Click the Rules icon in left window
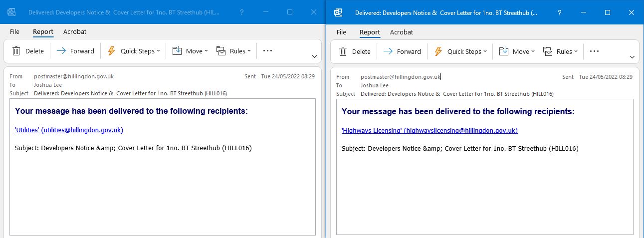The image size is (644, 238). coord(221,51)
